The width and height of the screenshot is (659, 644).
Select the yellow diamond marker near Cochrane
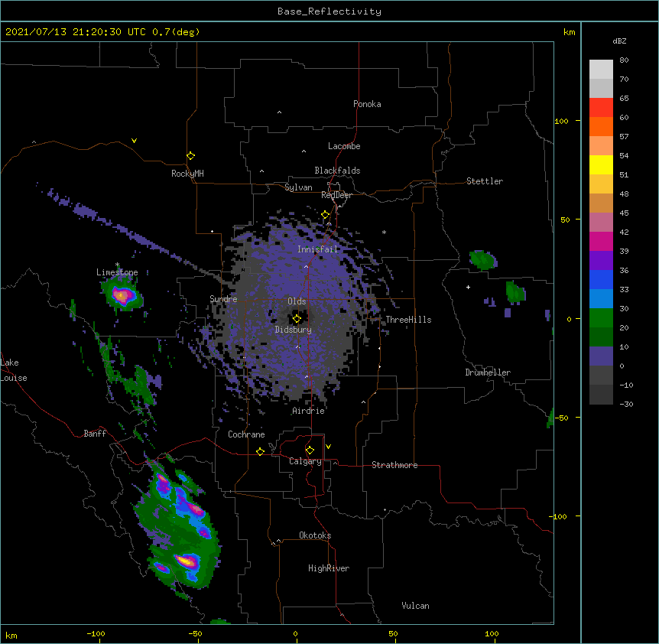[x=260, y=451]
